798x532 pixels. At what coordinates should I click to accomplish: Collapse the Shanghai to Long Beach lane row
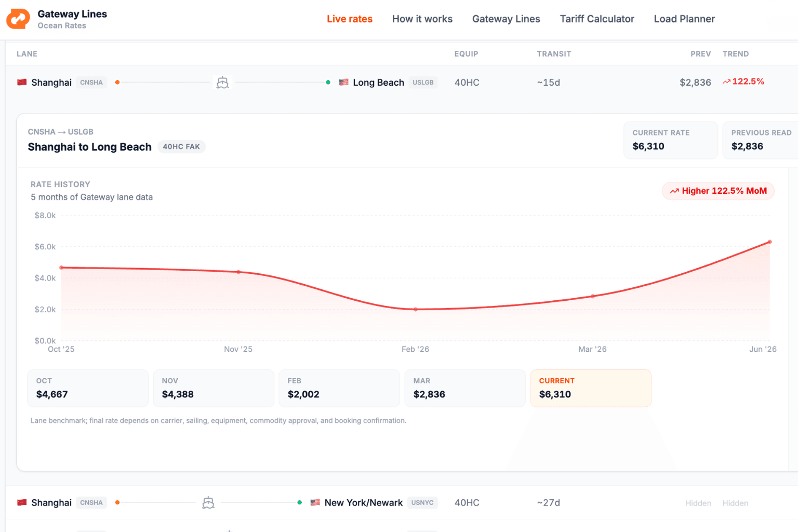[402, 82]
